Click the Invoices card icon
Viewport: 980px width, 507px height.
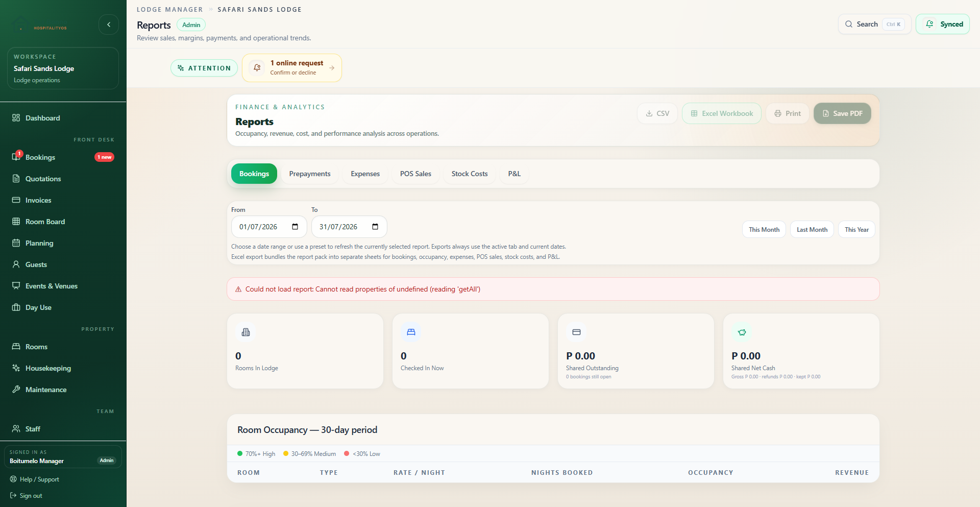tap(16, 200)
